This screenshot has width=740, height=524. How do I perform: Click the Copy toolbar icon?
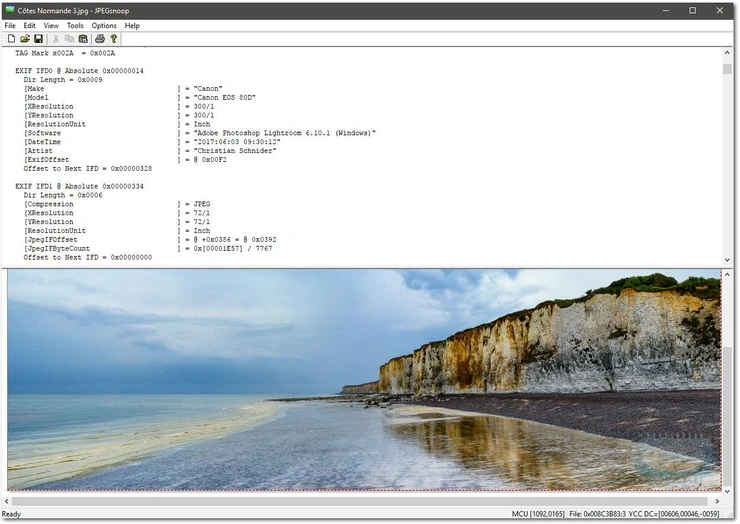click(x=69, y=39)
